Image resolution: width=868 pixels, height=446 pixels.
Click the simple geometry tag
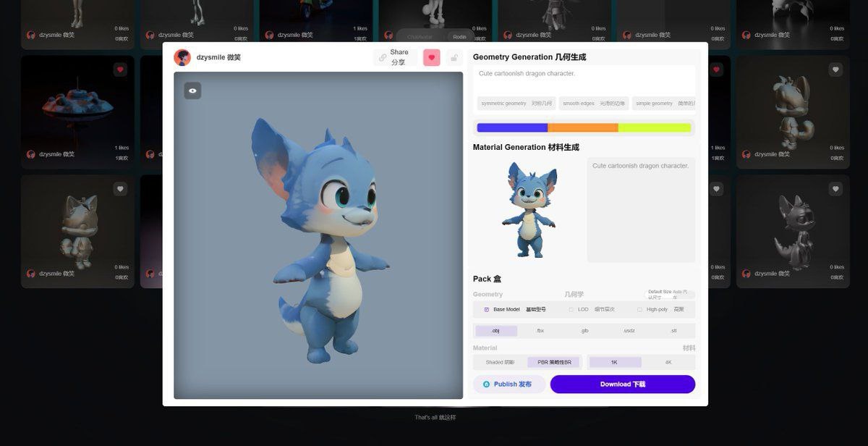(664, 104)
